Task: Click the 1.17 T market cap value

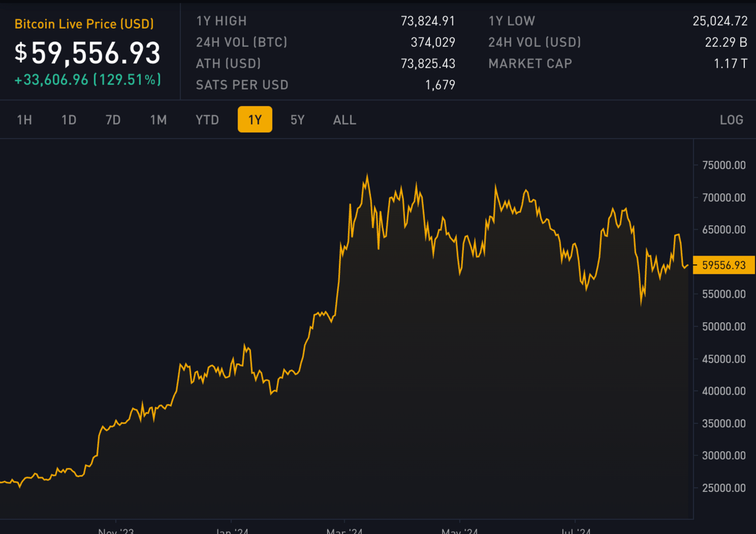Action: [x=730, y=63]
